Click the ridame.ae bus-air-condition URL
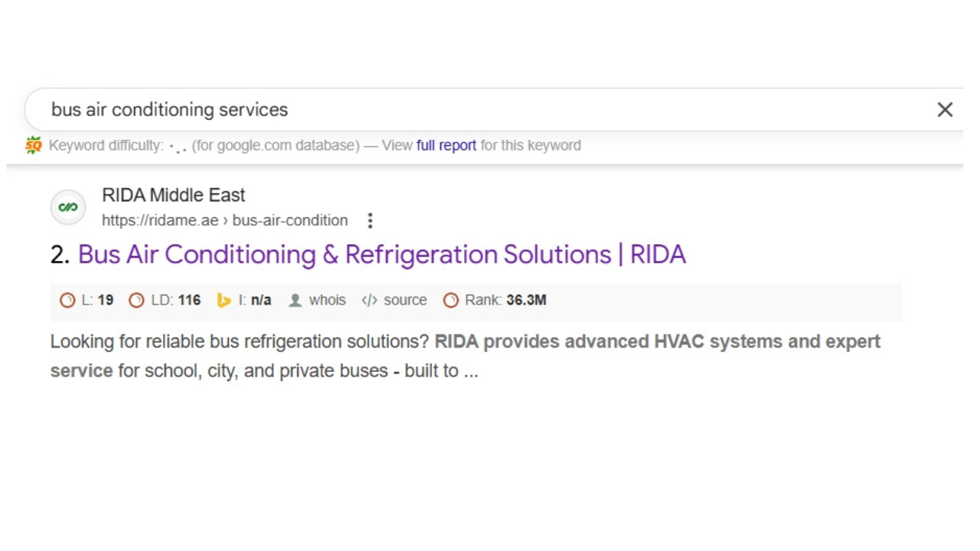This screenshot has width=980, height=551. point(225,220)
